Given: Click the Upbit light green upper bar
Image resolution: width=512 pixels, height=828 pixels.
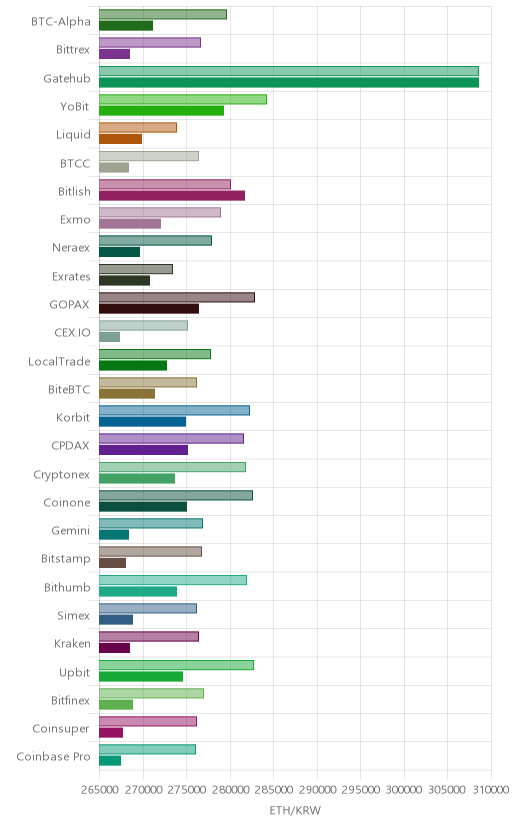Looking at the screenshot, I should 176,665.
